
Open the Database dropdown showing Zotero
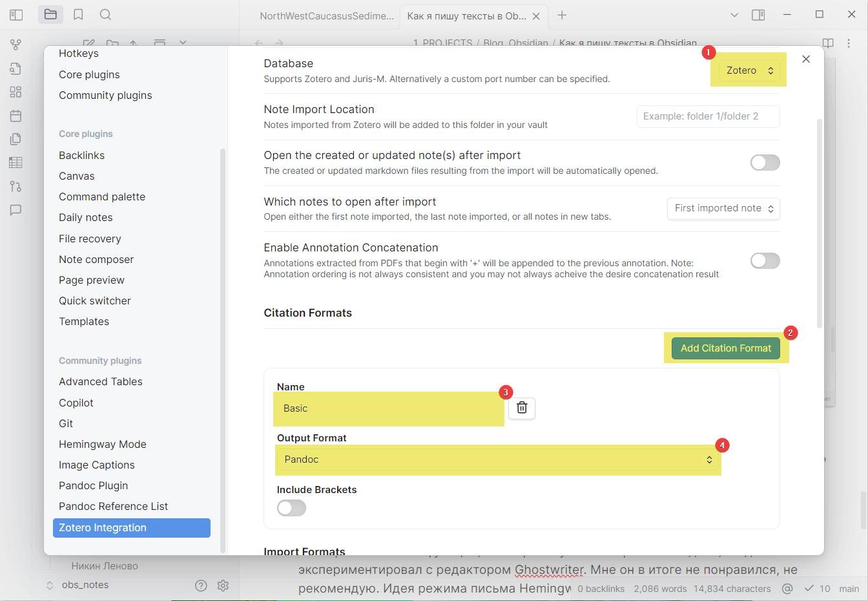point(748,70)
